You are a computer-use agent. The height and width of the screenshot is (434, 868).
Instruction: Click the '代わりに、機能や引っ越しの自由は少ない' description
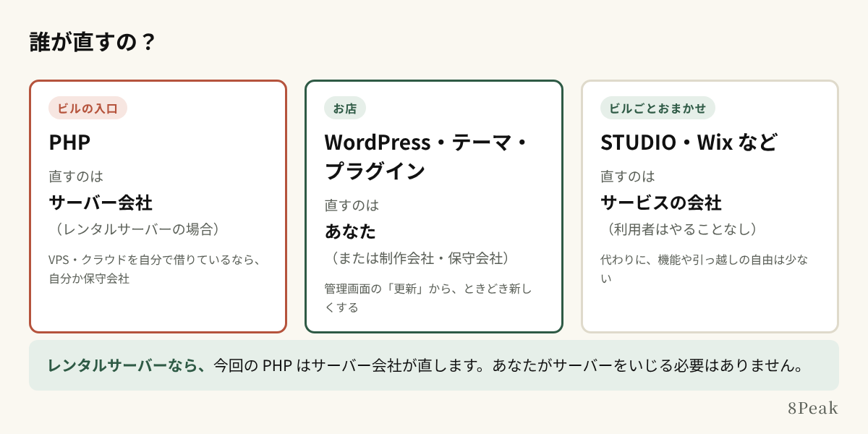(705, 268)
